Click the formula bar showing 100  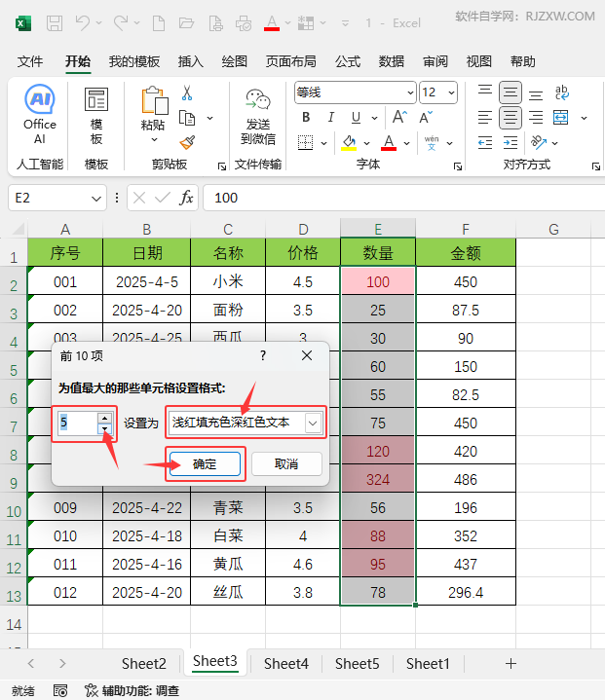[402, 198]
